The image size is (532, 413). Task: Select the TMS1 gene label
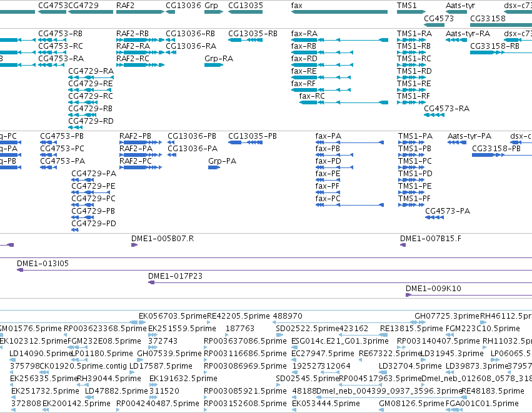pyautogui.click(x=406, y=6)
